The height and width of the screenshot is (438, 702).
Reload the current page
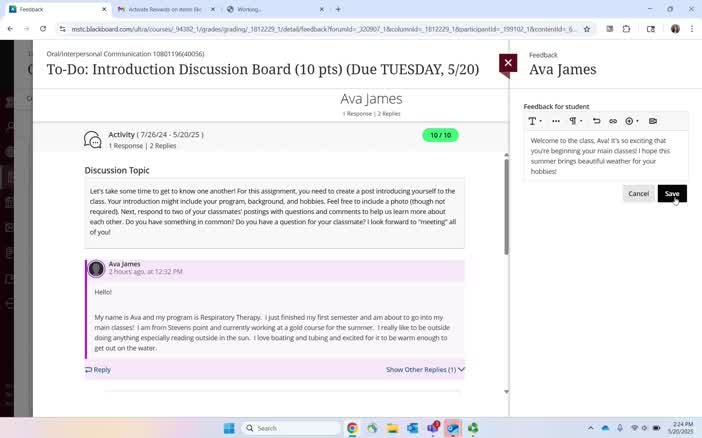coord(43,29)
